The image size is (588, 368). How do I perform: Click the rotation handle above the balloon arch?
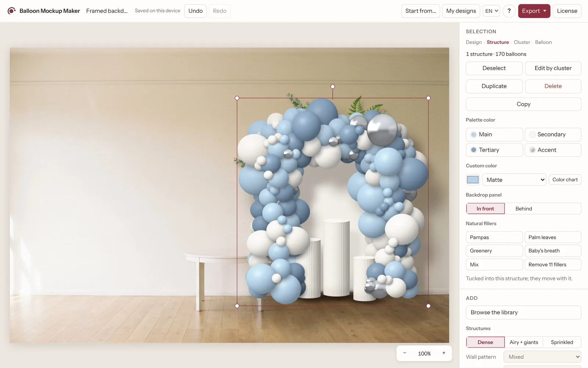tap(333, 86)
